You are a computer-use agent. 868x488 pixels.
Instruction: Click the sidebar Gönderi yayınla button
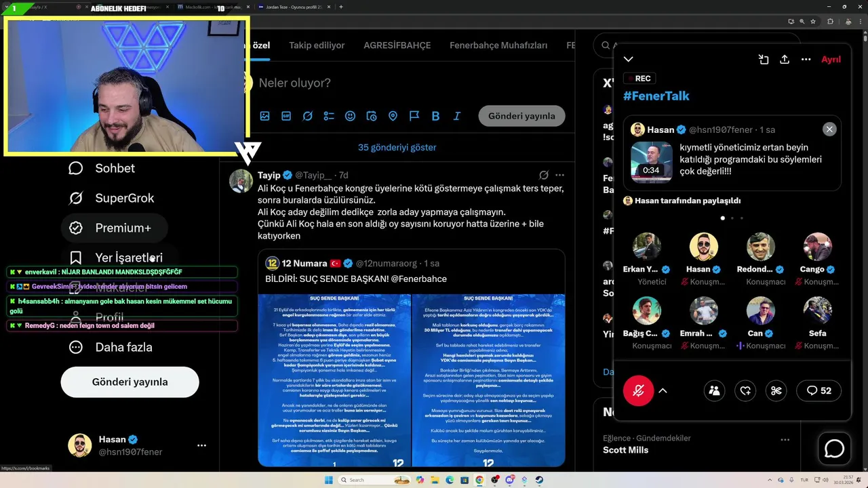coord(130,382)
